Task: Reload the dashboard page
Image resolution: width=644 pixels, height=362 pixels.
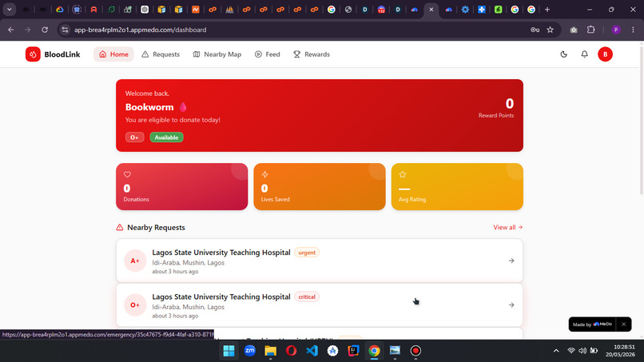Action: [45, 30]
